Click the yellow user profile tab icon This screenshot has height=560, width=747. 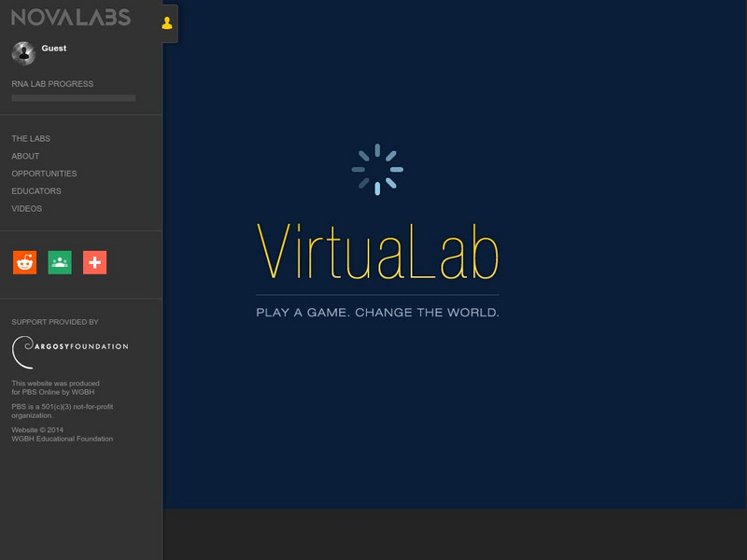click(x=167, y=22)
